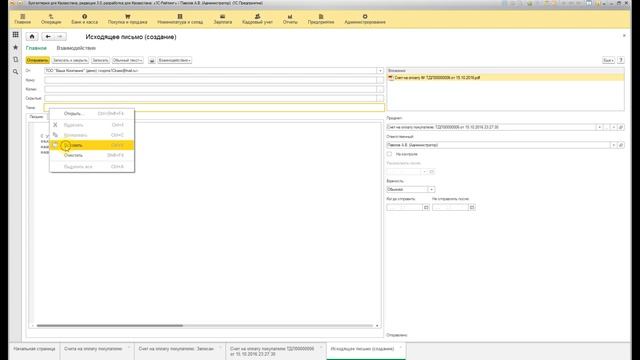Choose Очистить in the context menu
The height and width of the screenshot is (360, 640).
(x=92, y=156)
